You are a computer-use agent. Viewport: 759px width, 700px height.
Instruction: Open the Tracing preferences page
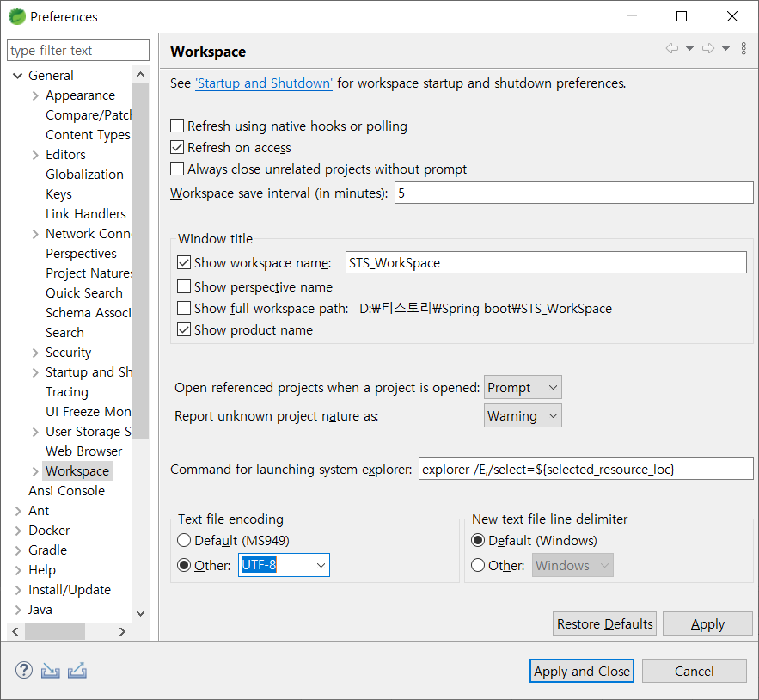67,392
